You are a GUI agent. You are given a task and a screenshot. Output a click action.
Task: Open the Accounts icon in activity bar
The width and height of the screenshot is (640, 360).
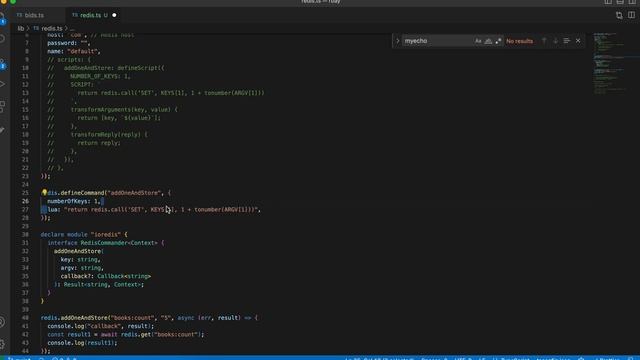2,322
